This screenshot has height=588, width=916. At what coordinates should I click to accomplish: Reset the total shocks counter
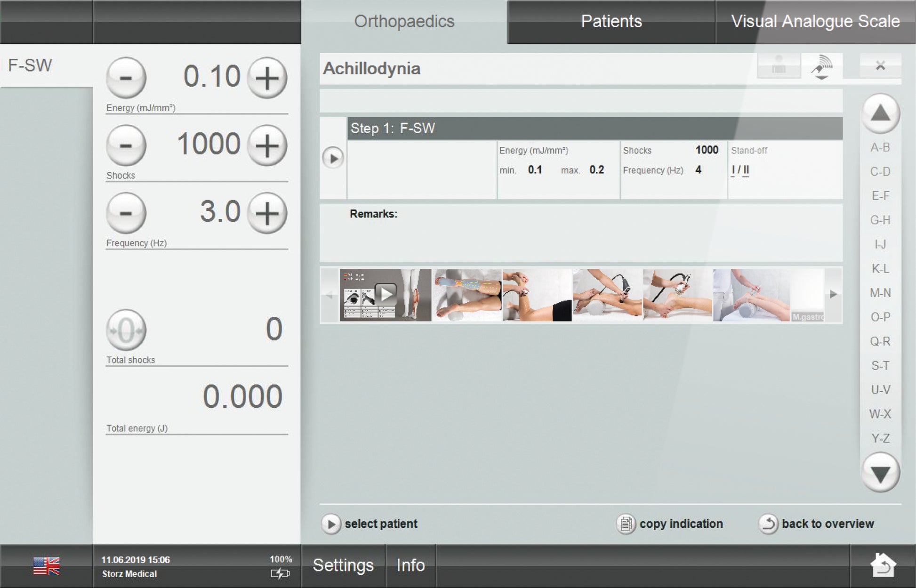[x=126, y=330]
